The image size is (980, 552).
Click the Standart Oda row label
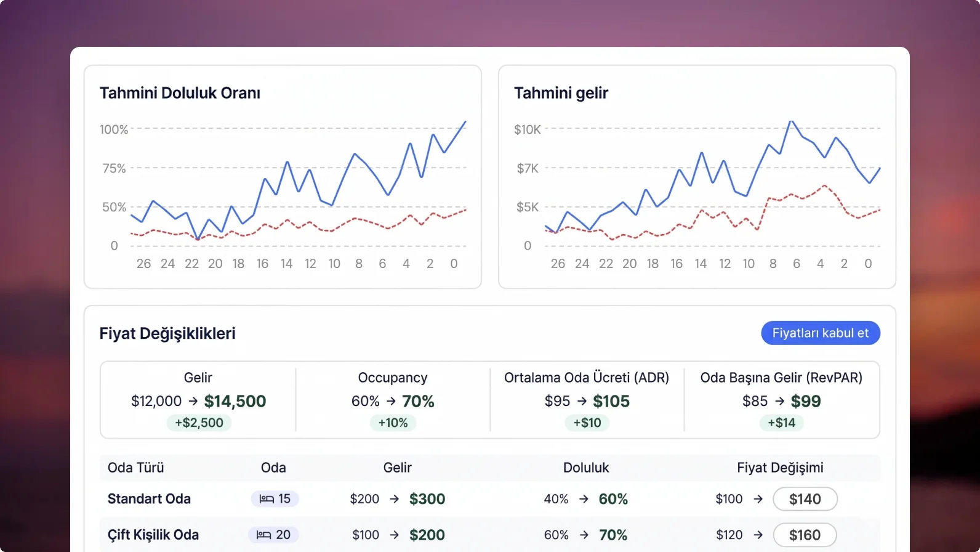click(x=149, y=499)
